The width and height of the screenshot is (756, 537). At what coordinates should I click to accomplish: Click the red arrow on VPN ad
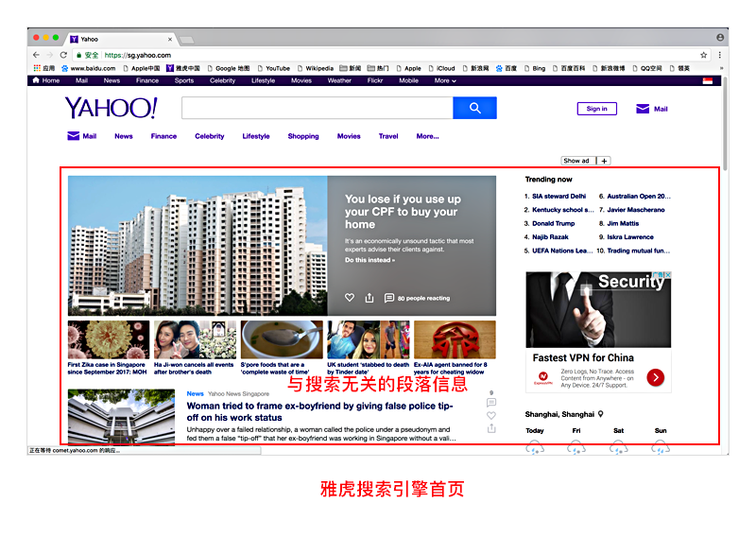pyautogui.click(x=655, y=377)
